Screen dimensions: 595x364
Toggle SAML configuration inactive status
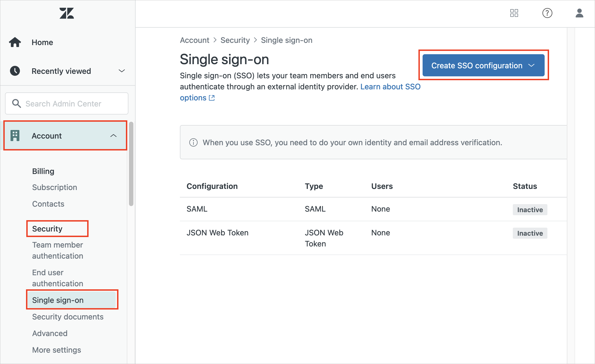pyautogui.click(x=530, y=209)
